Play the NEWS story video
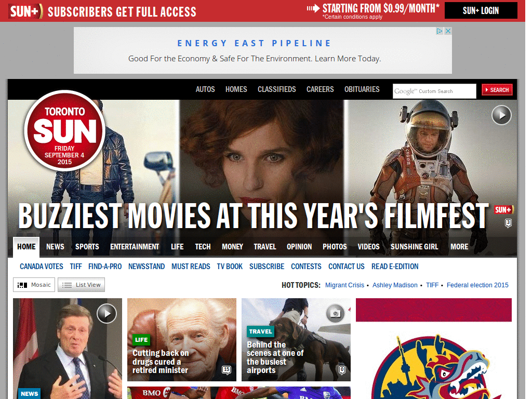The width and height of the screenshot is (532, 399). click(x=107, y=313)
